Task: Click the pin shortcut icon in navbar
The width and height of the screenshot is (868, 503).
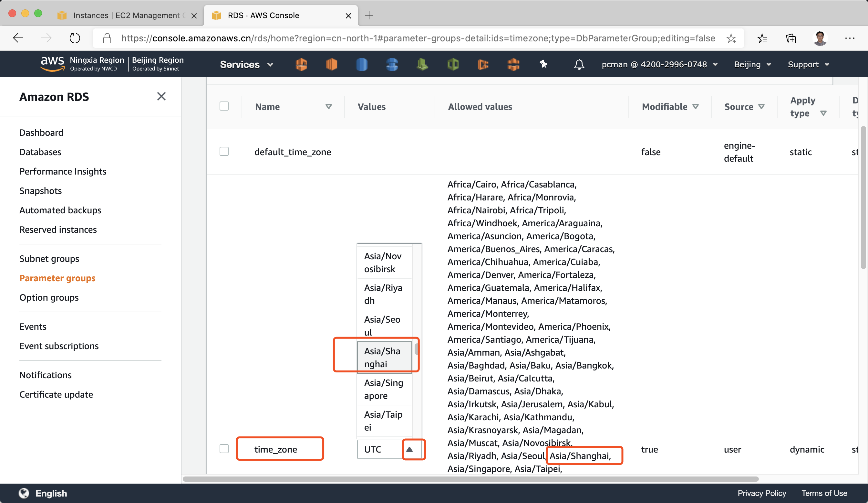Action: (543, 64)
